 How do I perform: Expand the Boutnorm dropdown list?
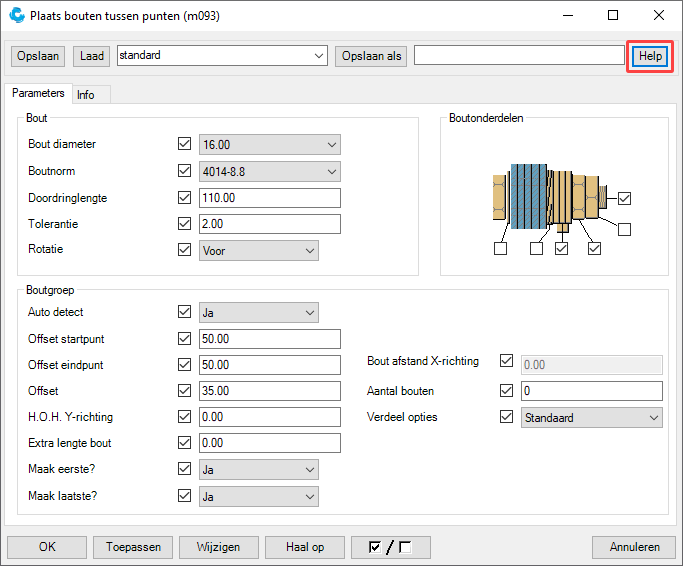click(270, 171)
